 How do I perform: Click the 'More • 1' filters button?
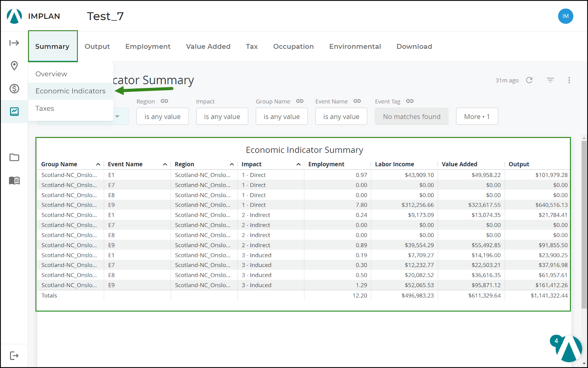click(x=477, y=116)
